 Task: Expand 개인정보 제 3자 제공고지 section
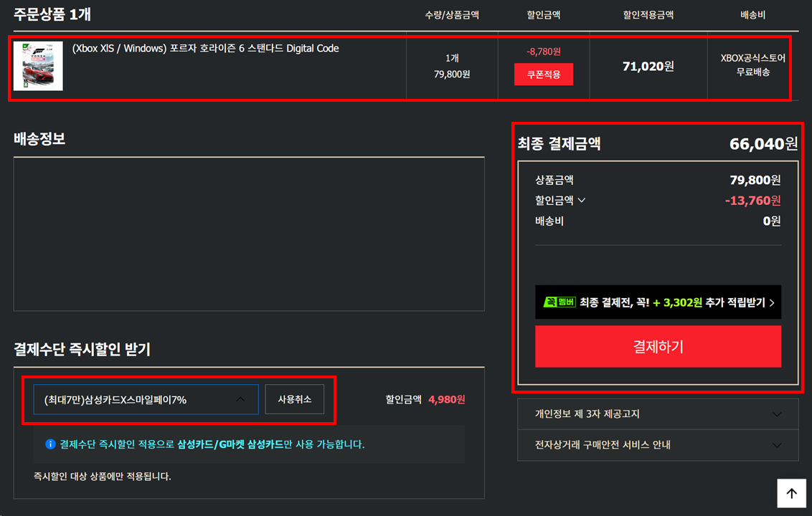(x=658, y=414)
